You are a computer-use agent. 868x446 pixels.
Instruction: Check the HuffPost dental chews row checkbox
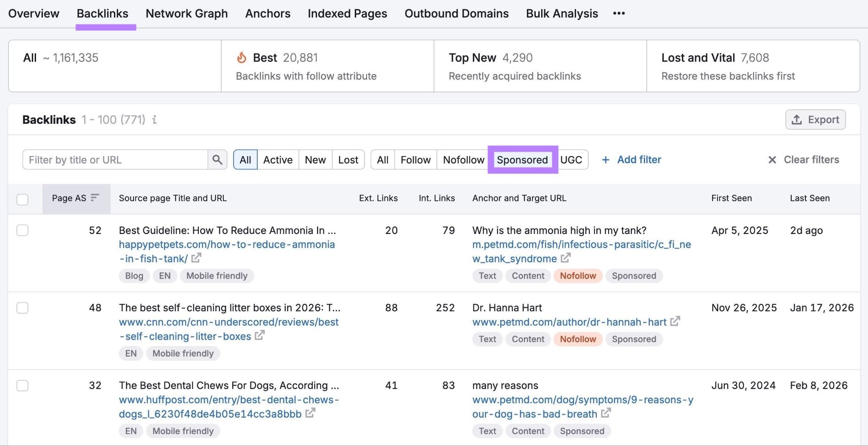click(22, 385)
